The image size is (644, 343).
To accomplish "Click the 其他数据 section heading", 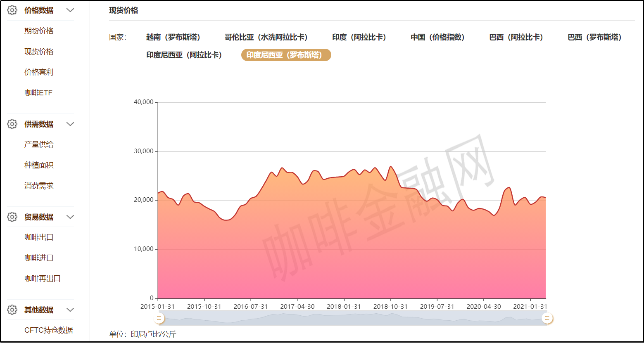I will click(x=39, y=310).
